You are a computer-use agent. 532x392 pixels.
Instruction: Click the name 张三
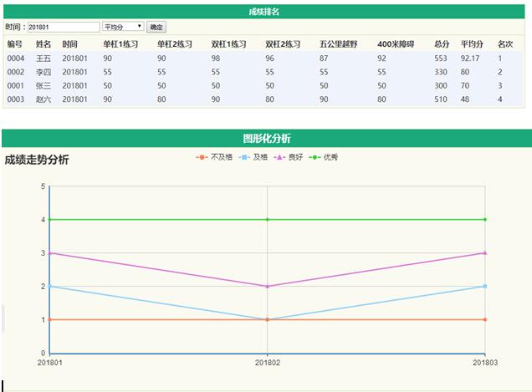[x=43, y=85]
